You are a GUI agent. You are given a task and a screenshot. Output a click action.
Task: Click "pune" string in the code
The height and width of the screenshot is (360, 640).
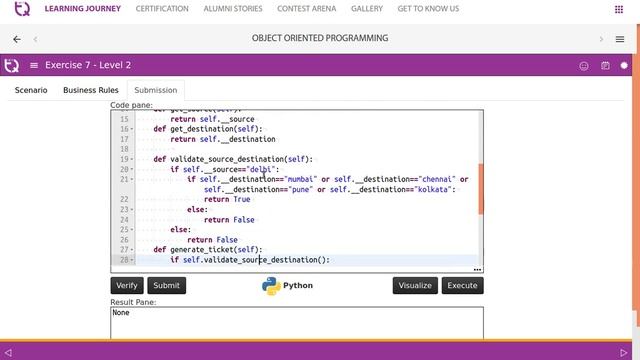[300, 189]
